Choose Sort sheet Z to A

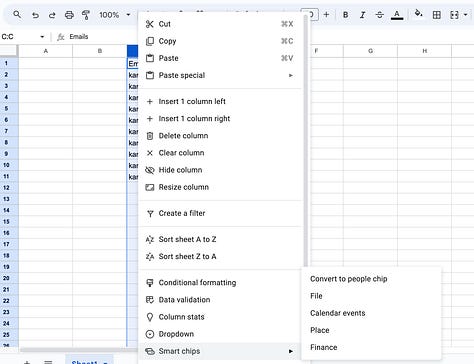click(x=220, y=256)
